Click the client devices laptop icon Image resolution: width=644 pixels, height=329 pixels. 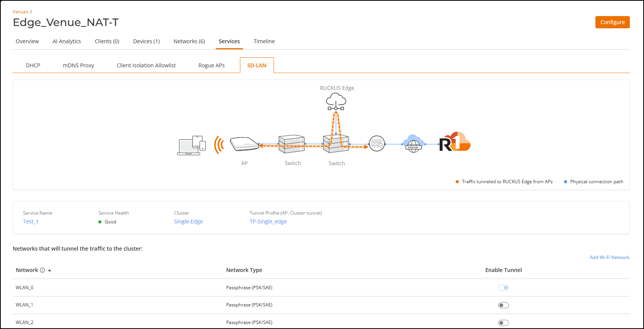pos(191,145)
